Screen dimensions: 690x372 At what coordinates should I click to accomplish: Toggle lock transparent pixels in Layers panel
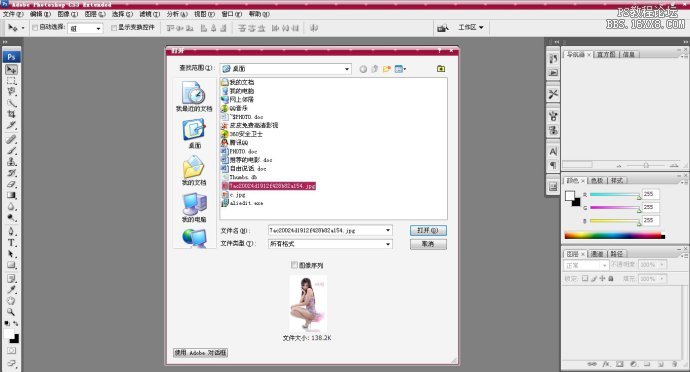coord(585,279)
